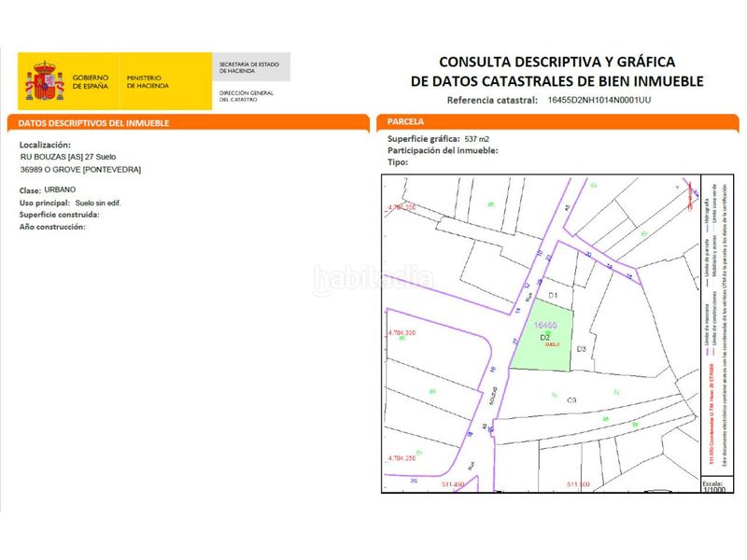Click the "4.704.250" coordinate label
This screenshot has height=560, width=747.
pyautogui.click(x=402, y=457)
